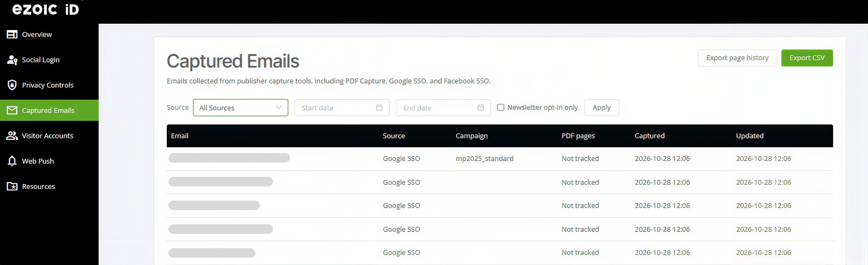This screenshot has height=265, width=868.
Task: Click the Overview sidebar icon
Action: pos(12,34)
